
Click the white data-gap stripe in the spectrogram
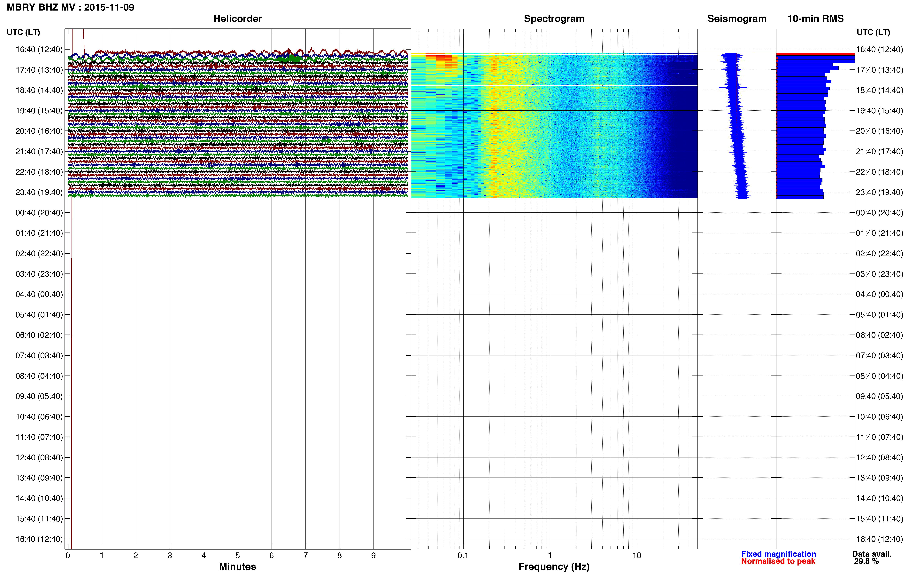tap(554, 85)
